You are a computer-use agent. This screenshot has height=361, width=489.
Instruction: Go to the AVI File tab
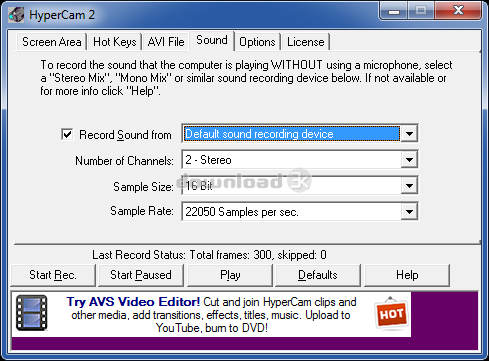(166, 42)
